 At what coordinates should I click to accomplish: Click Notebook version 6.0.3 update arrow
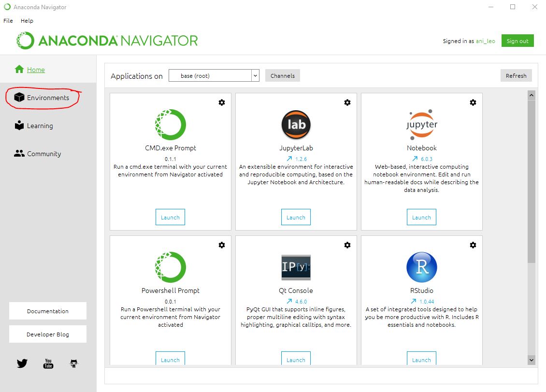[415, 159]
